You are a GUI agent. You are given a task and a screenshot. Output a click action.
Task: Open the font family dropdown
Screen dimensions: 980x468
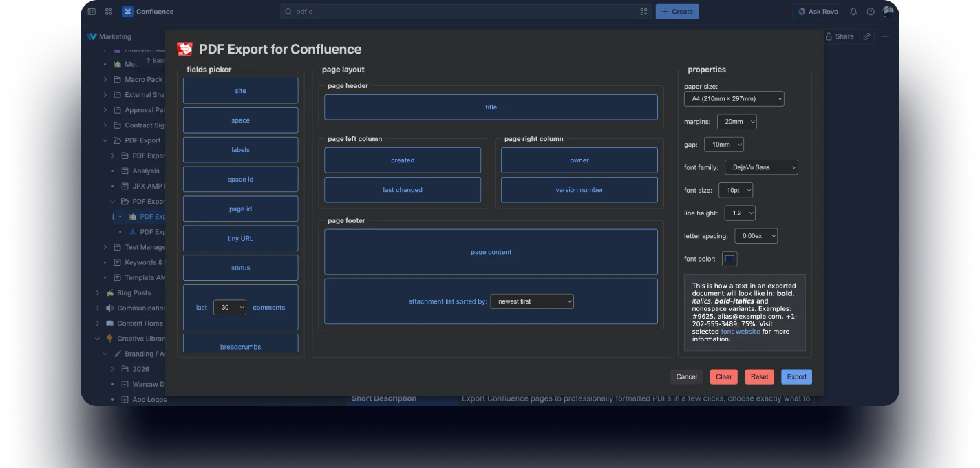[761, 167]
